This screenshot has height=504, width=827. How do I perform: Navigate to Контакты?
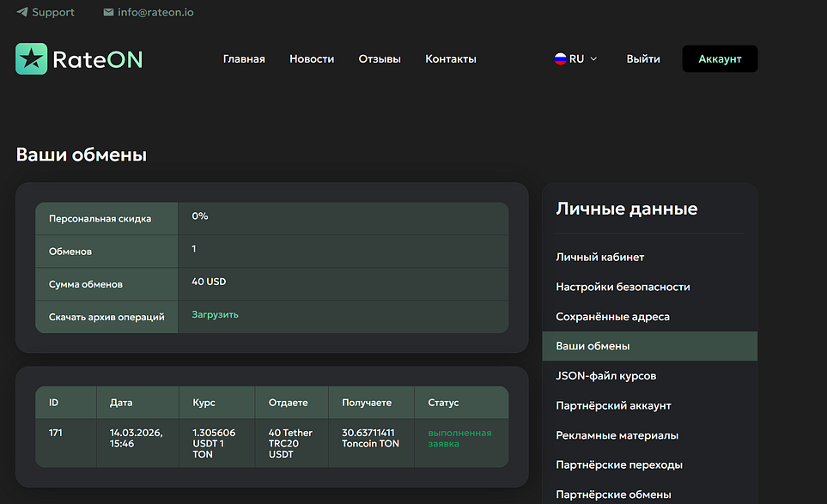pos(451,59)
